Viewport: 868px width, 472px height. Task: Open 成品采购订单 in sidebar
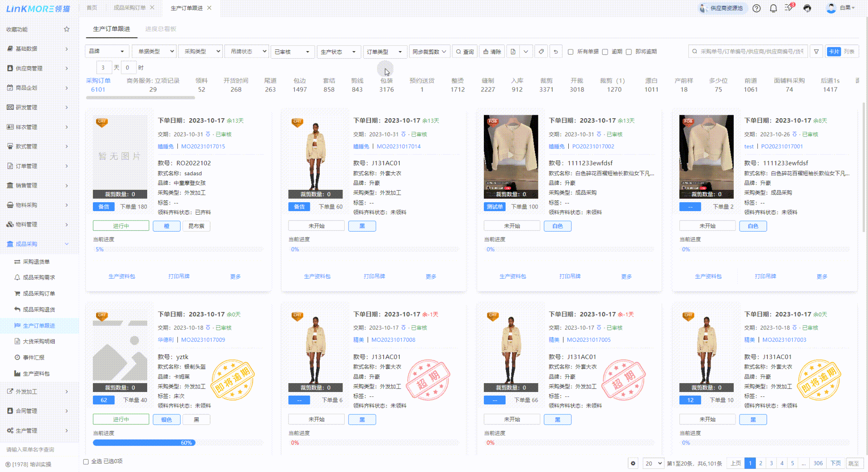tap(39, 293)
